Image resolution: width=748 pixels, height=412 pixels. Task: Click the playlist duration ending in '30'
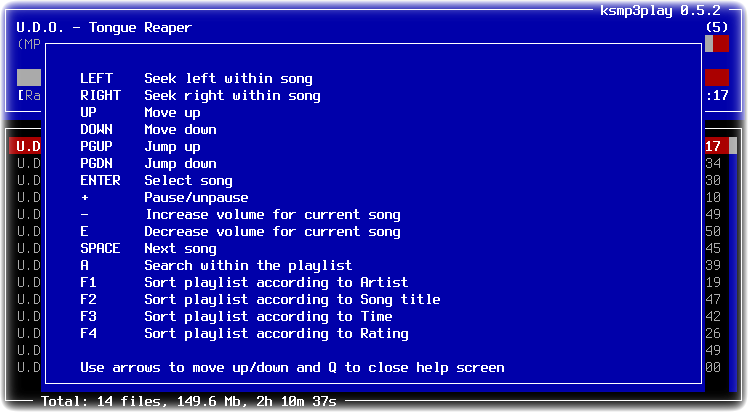click(713, 180)
